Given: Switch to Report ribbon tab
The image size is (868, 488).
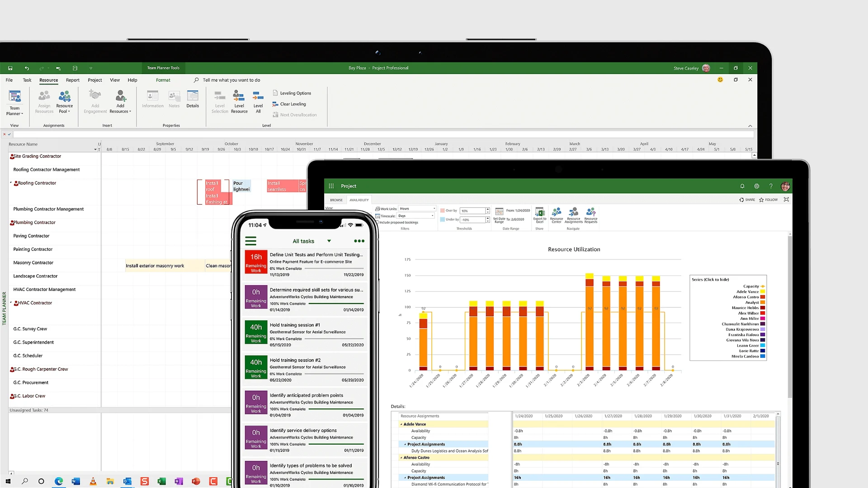Looking at the screenshot, I should coord(73,80).
